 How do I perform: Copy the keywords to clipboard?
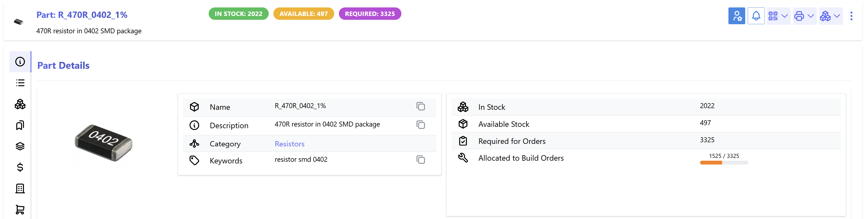tap(420, 160)
